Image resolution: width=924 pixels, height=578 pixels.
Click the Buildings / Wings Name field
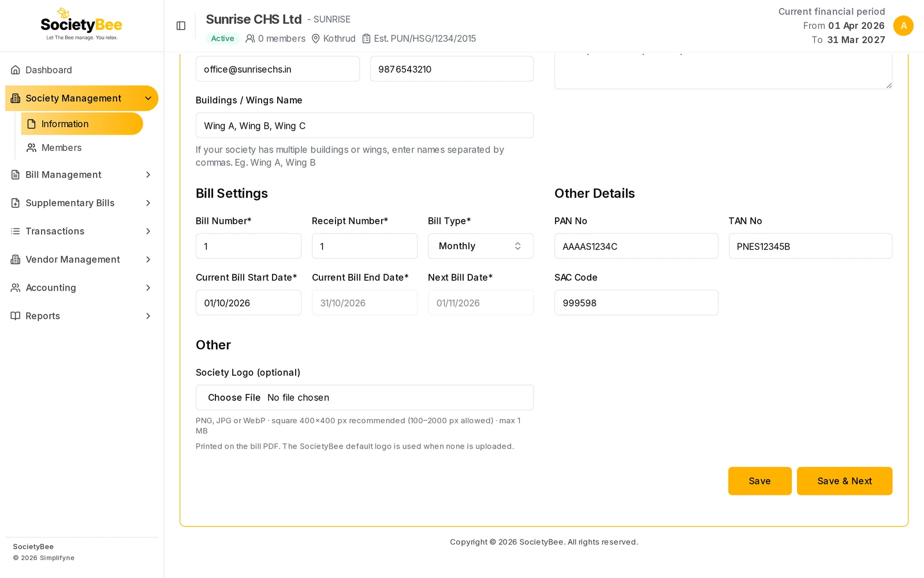pos(364,125)
